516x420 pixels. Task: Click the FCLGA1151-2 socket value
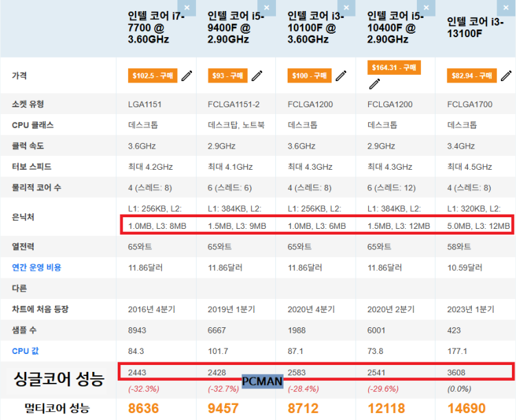(x=234, y=104)
